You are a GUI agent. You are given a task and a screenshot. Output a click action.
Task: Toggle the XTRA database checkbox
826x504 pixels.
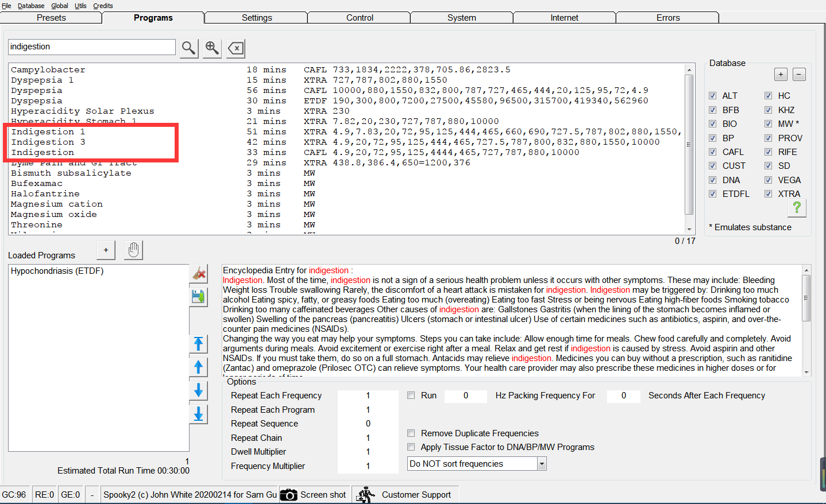pyautogui.click(x=768, y=194)
